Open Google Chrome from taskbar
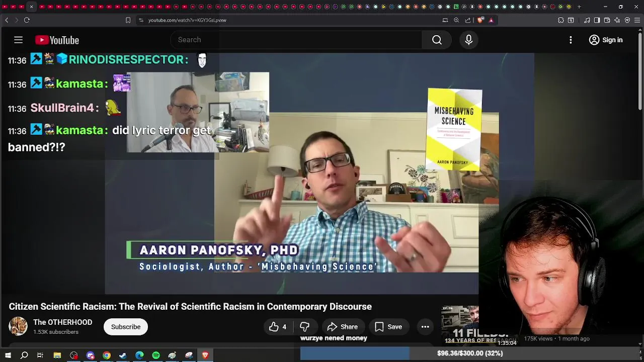644x362 pixels. 107,355
